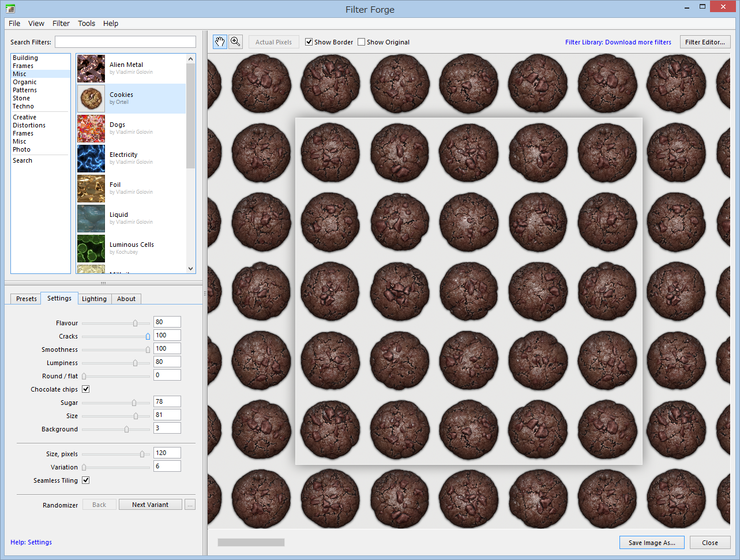Open randomizer options ellipsis button
Screen dimensions: 740x560
(190, 505)
